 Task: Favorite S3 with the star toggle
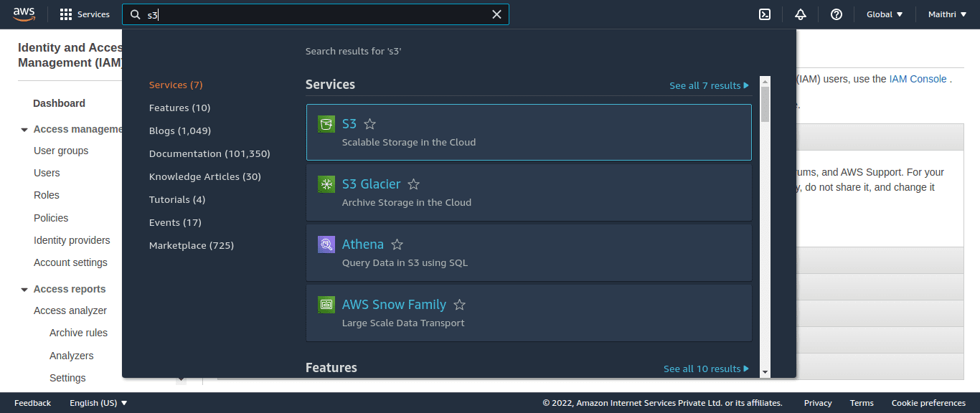(x=370, y=124)
